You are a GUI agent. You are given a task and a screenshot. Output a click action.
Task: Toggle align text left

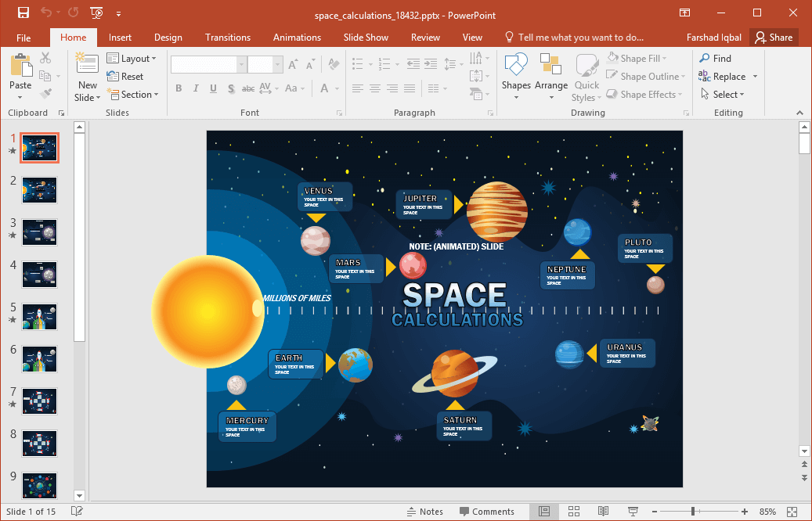[357, 88]
